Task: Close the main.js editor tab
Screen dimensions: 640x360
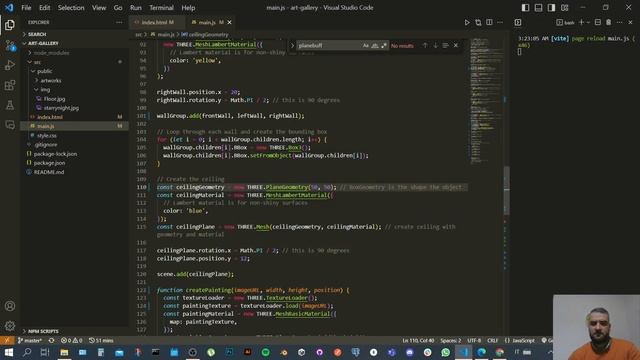Action: tap(229, 22)
